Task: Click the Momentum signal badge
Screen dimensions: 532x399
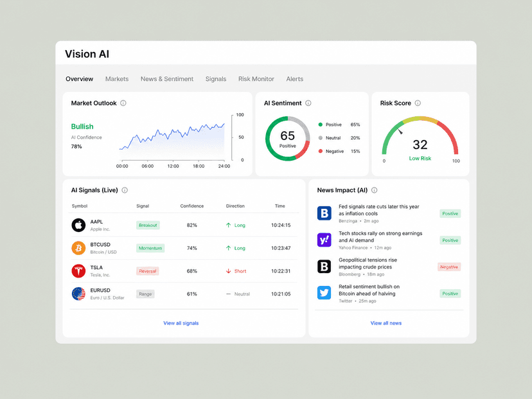Action: tap(150, 249)
